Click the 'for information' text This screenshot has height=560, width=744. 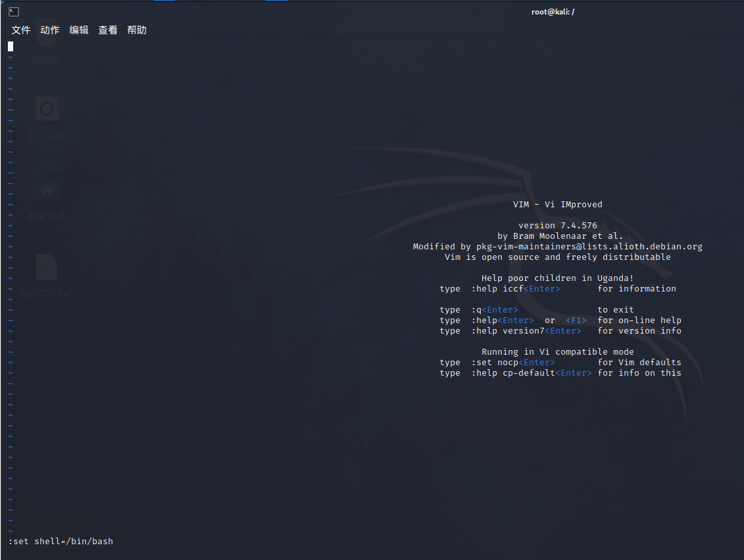point(637,288)
